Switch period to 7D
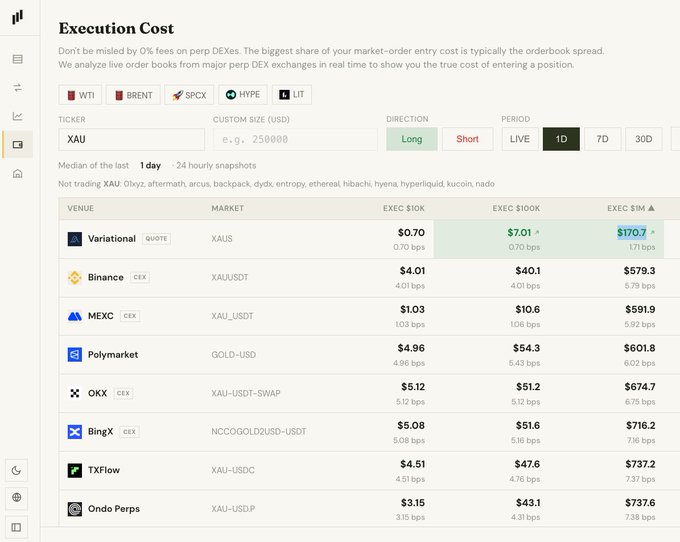This screenshot has width=680, height=542. [602, 139]
